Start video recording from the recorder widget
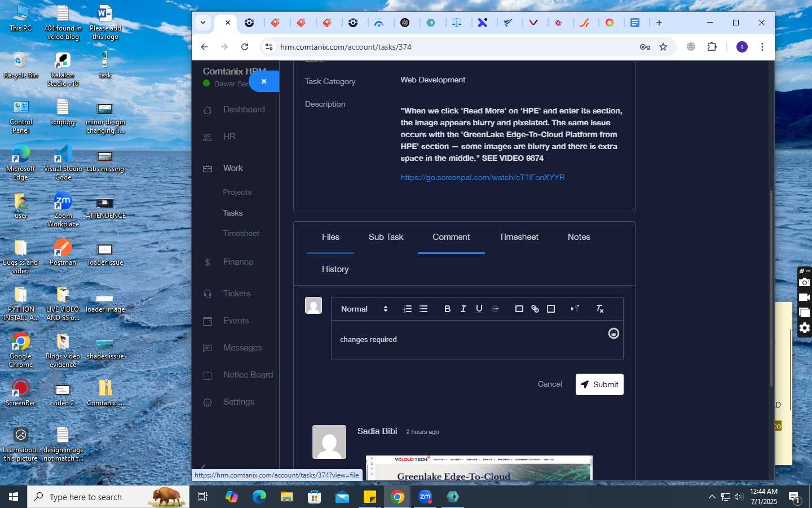 click(x=805, y=297)
